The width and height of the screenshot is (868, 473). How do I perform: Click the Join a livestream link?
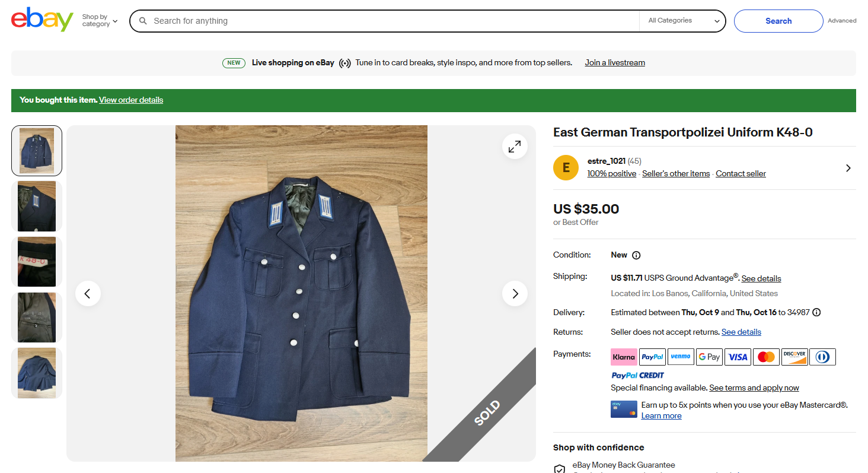[x=615, y=63]
